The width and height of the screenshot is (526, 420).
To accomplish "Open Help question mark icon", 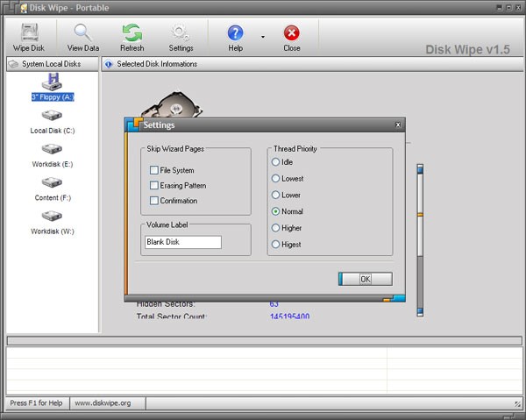I will pyautogui.click(x=235, y=32).
